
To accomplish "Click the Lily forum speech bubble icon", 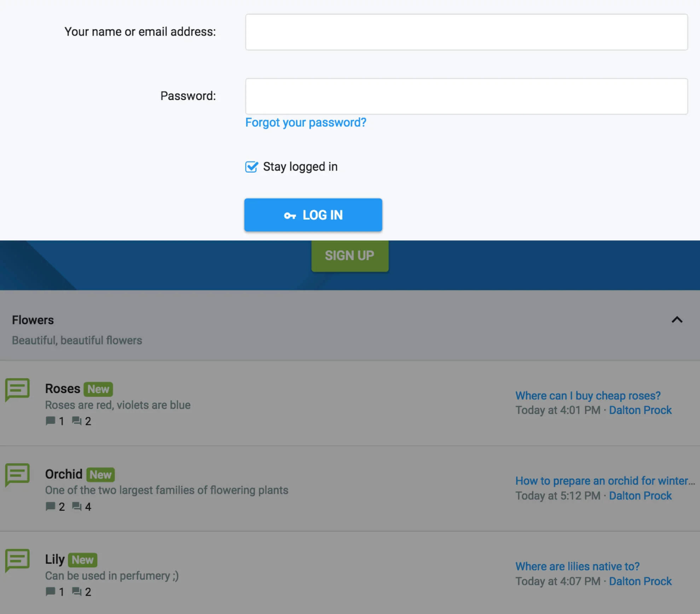I will (17, 560).
